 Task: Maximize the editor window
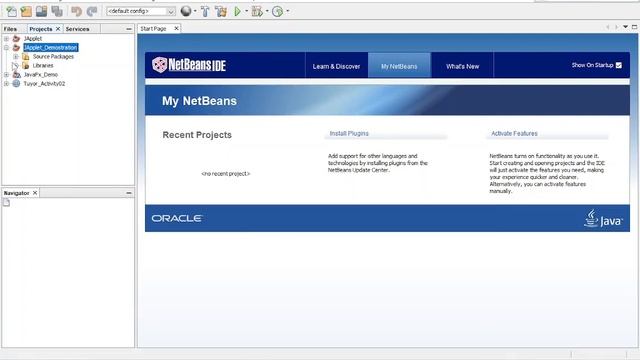pos(634,27)
